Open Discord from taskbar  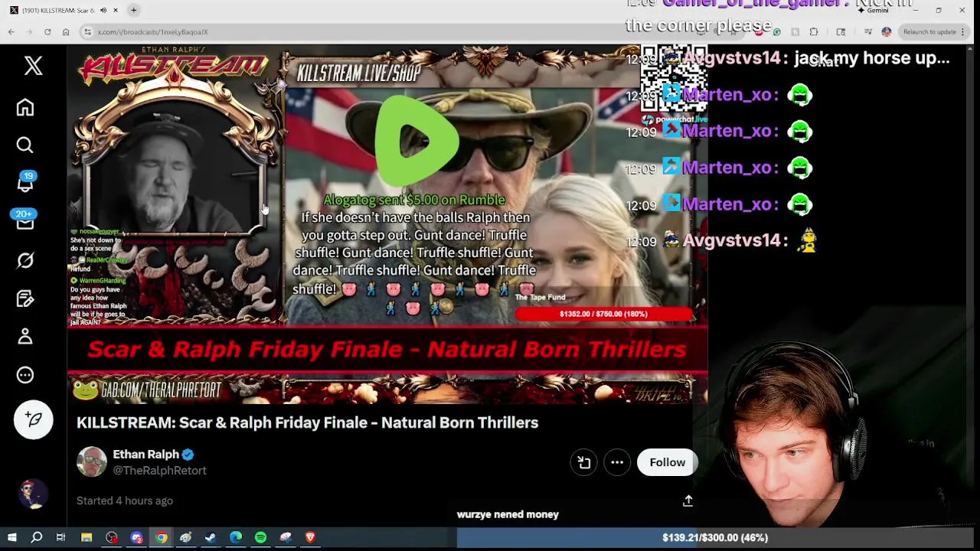pos(136,538)
